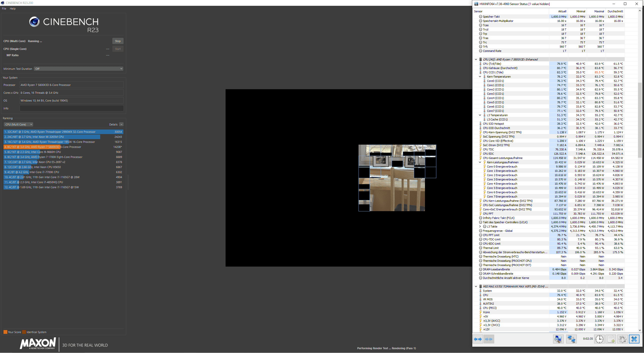Collapse the MSI MAG X570S TOMAHAWK group
This screenshot has width=644, height=353.
(476, 286)
